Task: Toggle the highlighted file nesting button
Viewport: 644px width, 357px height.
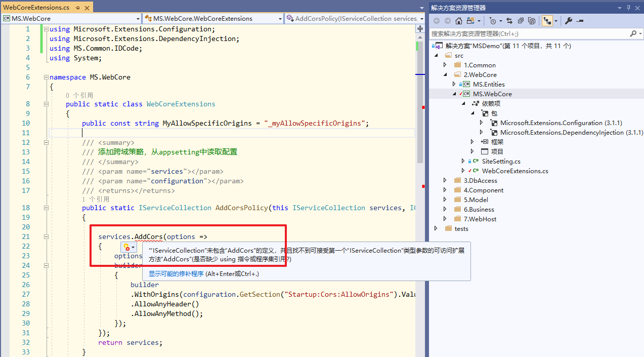Action: (x=547, y=21)
